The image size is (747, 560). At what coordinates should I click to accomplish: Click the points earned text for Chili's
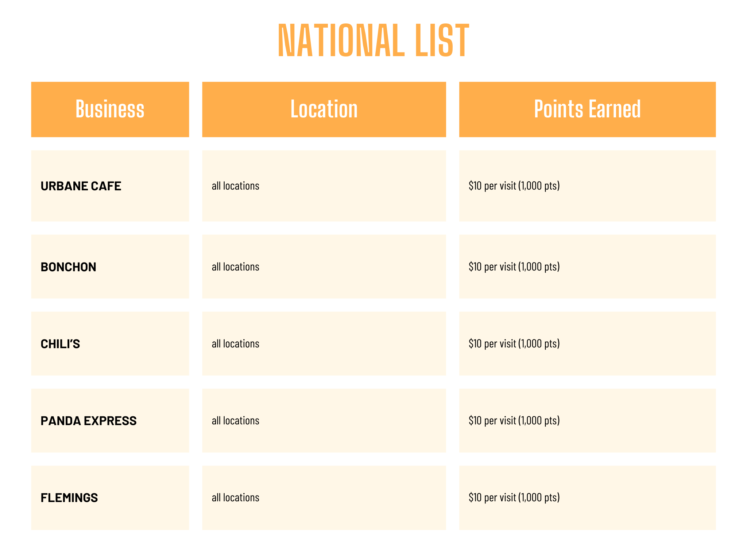click(x=514, y=344)
